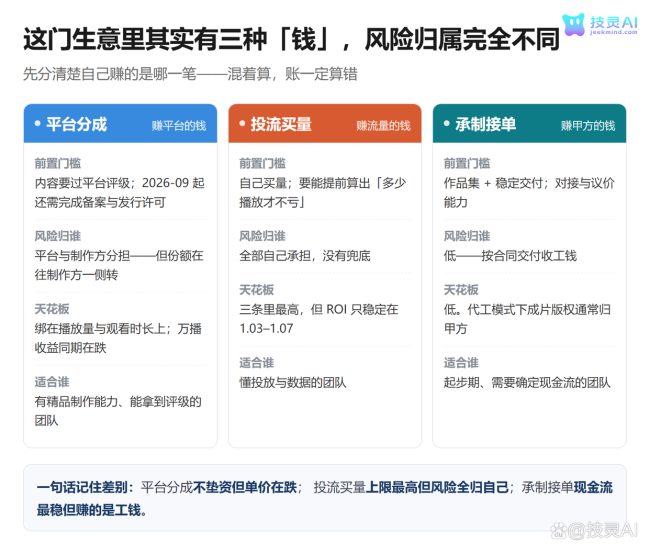Click the bold 一句话记住差别 summary label
This screenshot has height=553, width=650.
85,487
